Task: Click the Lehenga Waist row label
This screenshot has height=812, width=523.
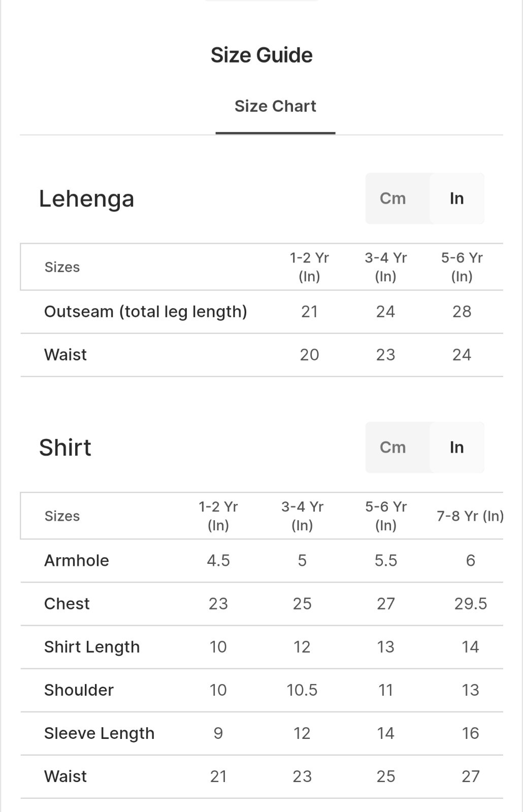Action: click(x=66, y=355)
